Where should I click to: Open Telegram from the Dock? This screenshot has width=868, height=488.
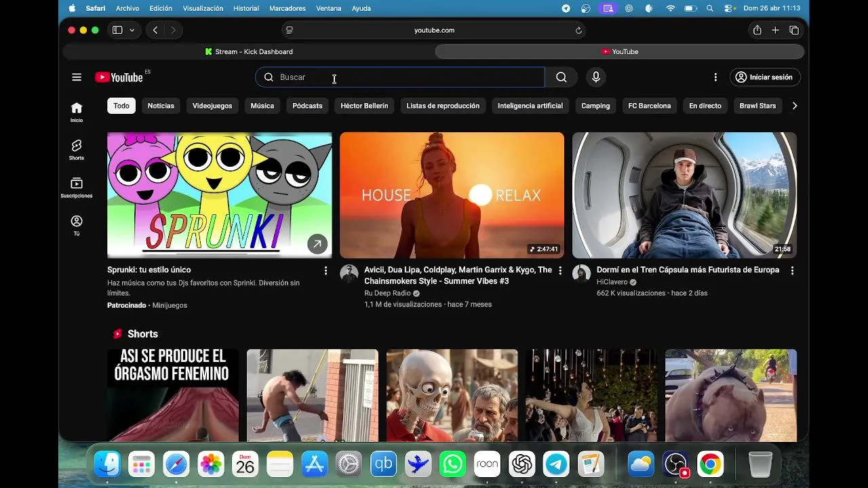(557, 464)
